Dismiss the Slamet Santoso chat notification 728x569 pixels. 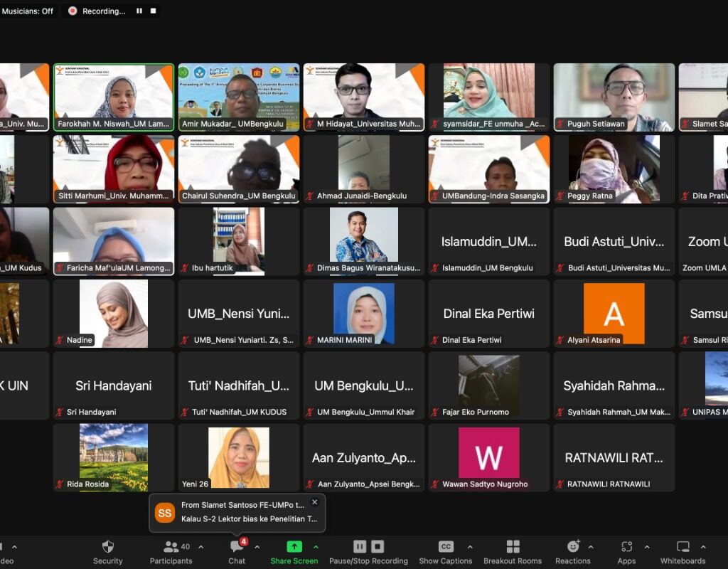coord(314,502)
